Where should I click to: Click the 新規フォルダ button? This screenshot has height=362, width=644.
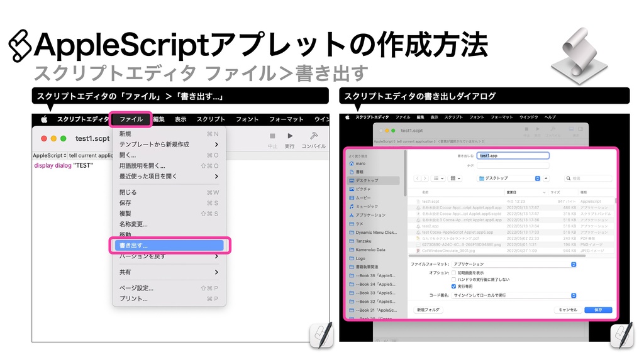(x=429, y=310)
